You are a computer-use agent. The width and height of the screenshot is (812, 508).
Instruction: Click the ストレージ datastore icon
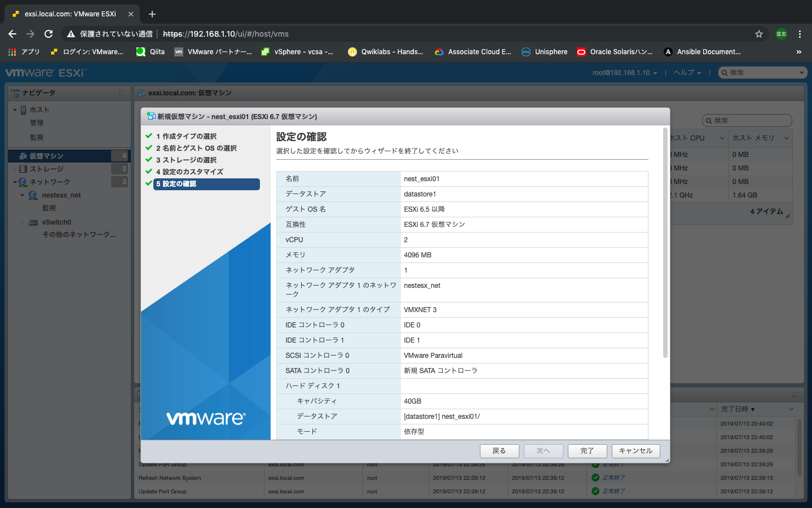[23, 169]
